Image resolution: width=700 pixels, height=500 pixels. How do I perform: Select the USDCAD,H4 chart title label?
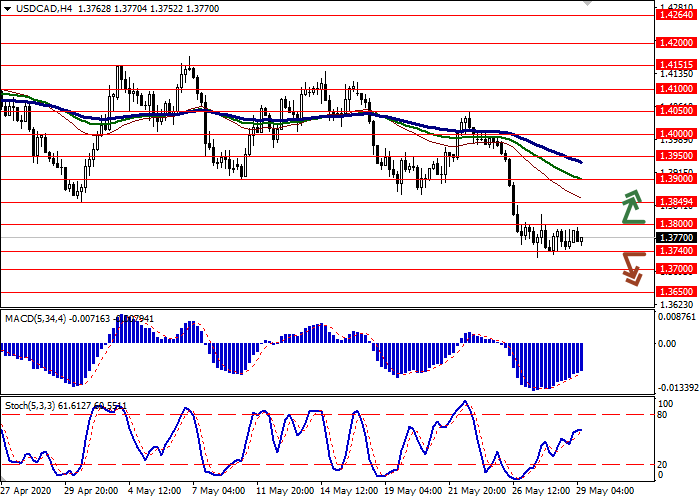coord(38,8)
